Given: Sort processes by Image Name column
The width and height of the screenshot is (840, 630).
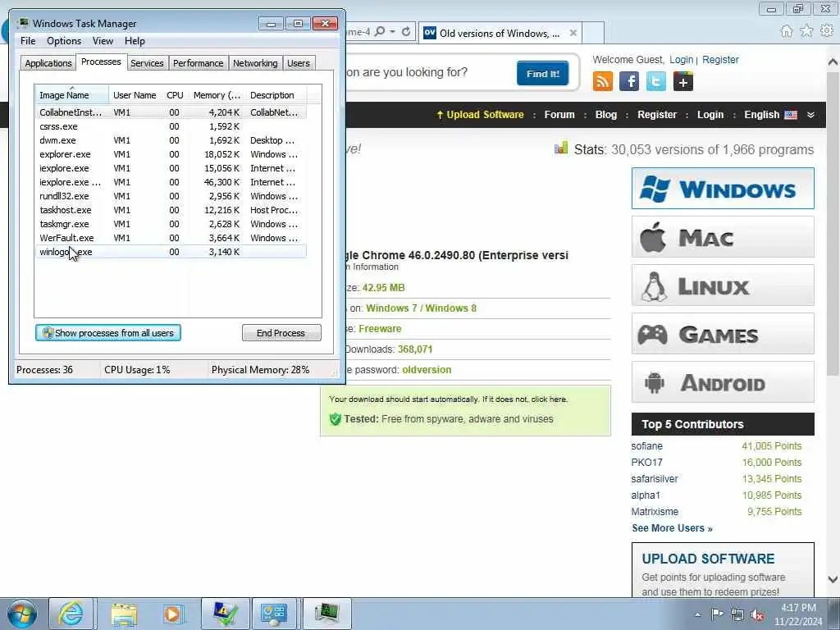Looking at the screenshot, I should pyautogui.click(x=72, y=95).
